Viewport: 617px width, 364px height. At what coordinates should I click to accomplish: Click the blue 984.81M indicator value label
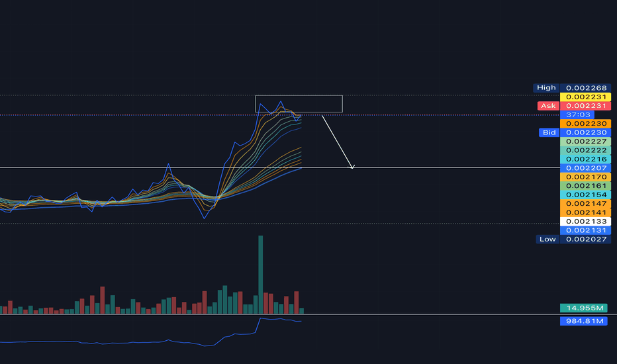(x=583, y=321)
